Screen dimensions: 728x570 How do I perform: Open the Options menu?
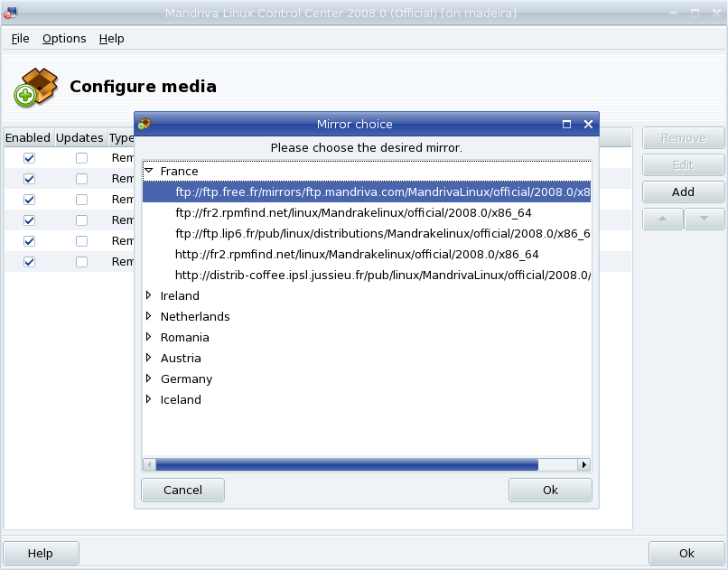click(x=64, y=39)
